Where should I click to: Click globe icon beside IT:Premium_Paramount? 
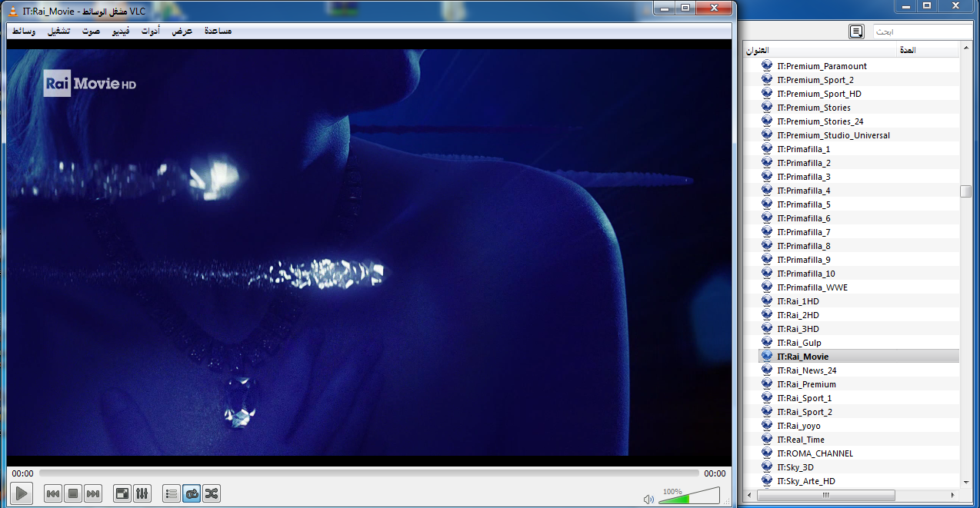pos(767,65)
